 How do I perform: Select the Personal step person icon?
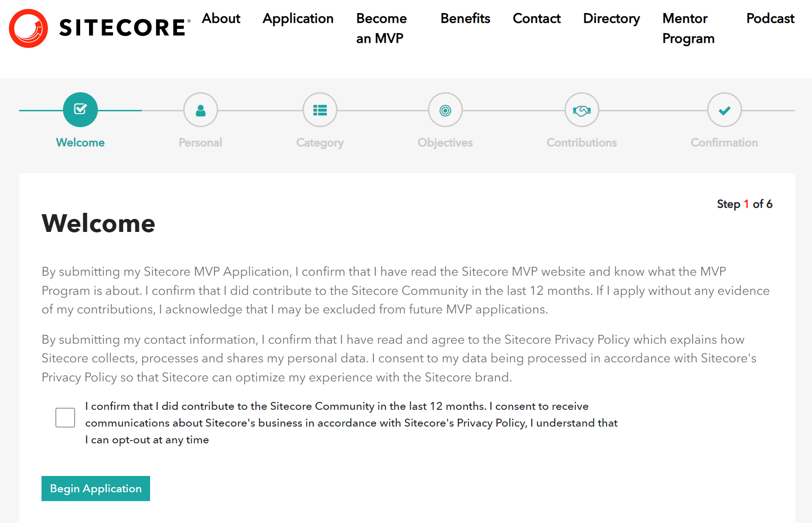pyautogui.click(x=200, y=110)
